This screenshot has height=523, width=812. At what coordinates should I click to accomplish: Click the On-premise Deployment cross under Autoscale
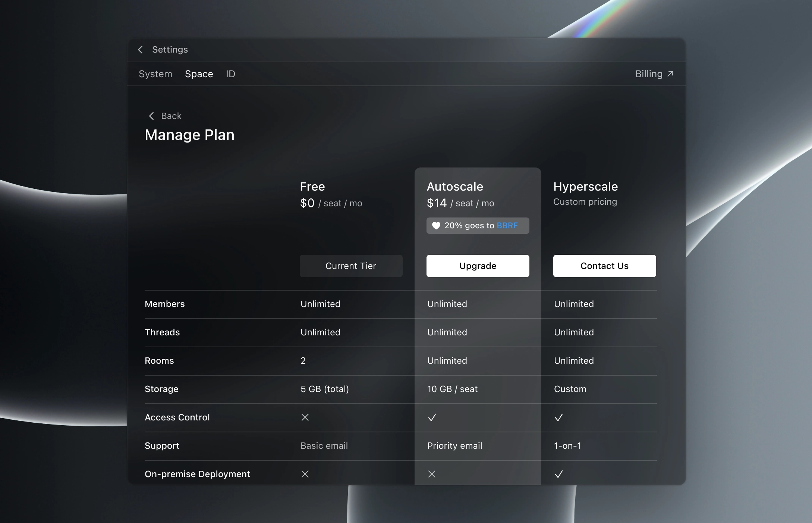tap(432, 474)
